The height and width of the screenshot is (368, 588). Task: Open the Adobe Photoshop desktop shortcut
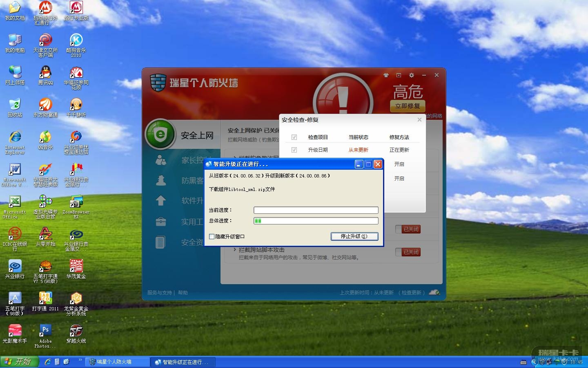pyautogui.click(x=45, y=336)
